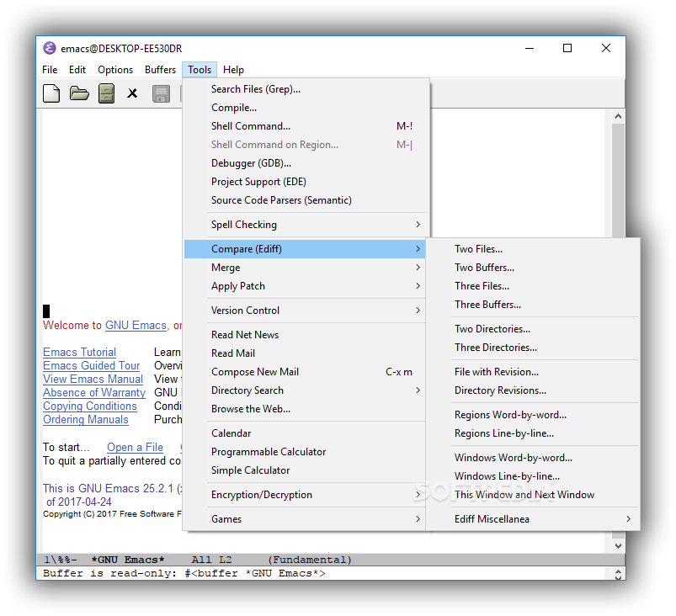Image resolution: width=676 pixels, height=616 pixels.
Task: Open the Help menu
Action: [x=233, y=70]
